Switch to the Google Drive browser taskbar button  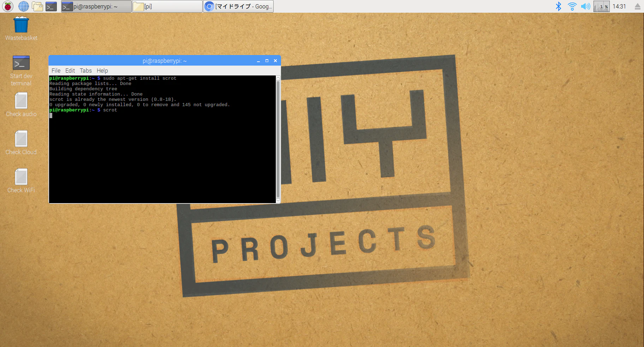(x=238, y=6)
